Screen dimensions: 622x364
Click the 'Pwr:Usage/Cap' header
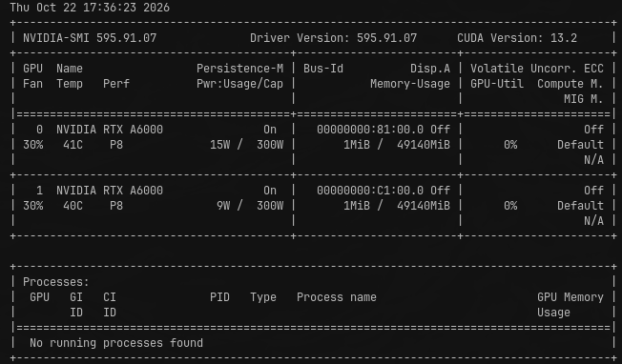(240, 84)
